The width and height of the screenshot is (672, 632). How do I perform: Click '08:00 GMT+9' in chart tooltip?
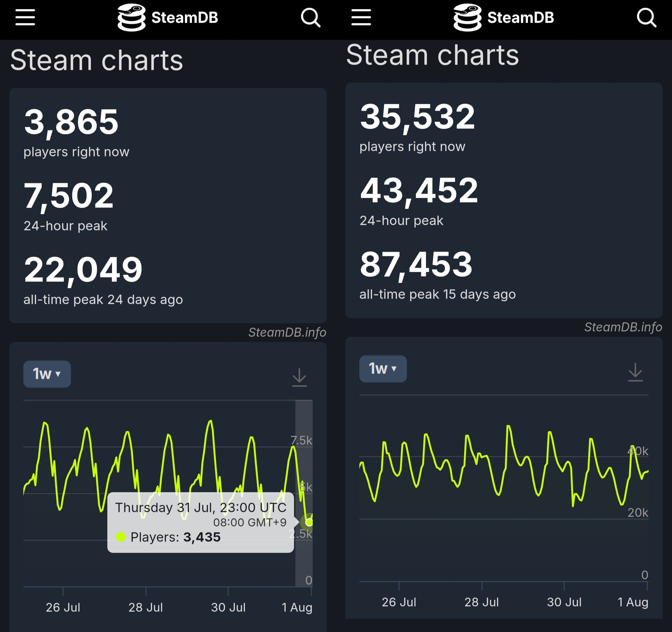pos(250,523)
